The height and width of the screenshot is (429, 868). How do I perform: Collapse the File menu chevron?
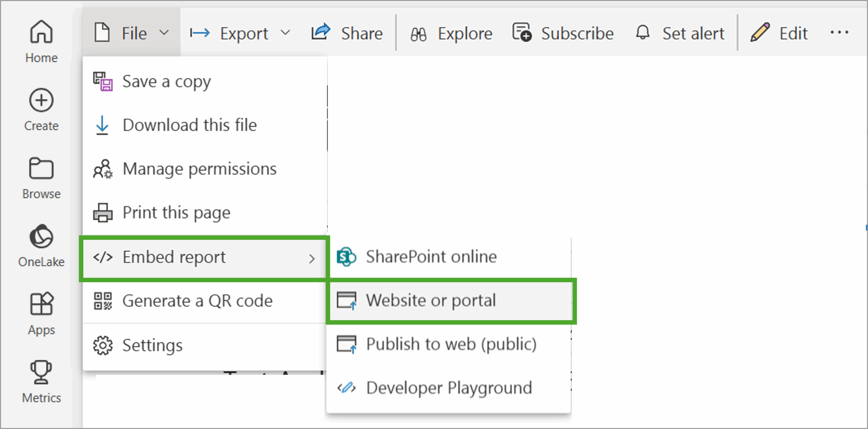[164, 33]
